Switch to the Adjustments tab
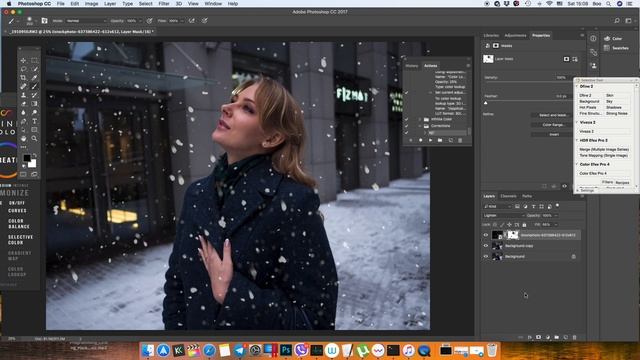Screen dimensions: 640x360 515,36
